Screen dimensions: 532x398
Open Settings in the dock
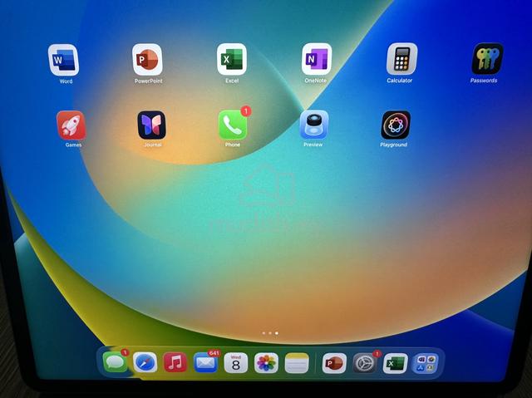pyautogui.click(x=365, y=363)
